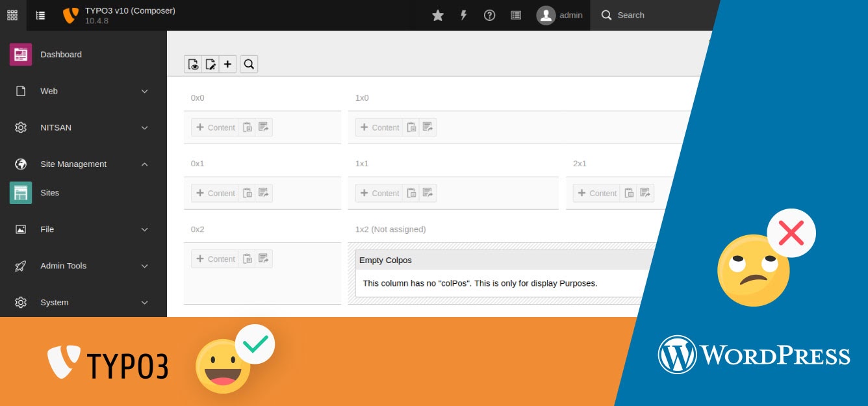The width and height of the screenshot is (868, 406).
Task: Toggle the page tree visibility icon
Action: pos(40,14)
